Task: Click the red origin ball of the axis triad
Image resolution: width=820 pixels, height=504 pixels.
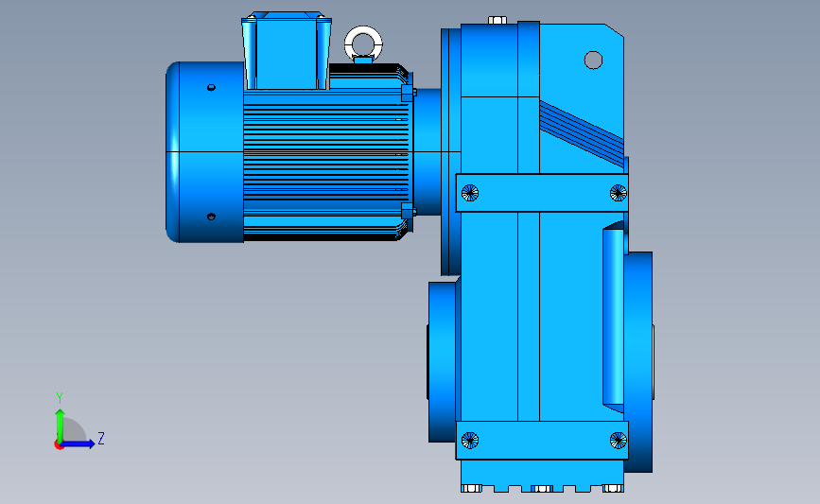Action: pos(59,445)
